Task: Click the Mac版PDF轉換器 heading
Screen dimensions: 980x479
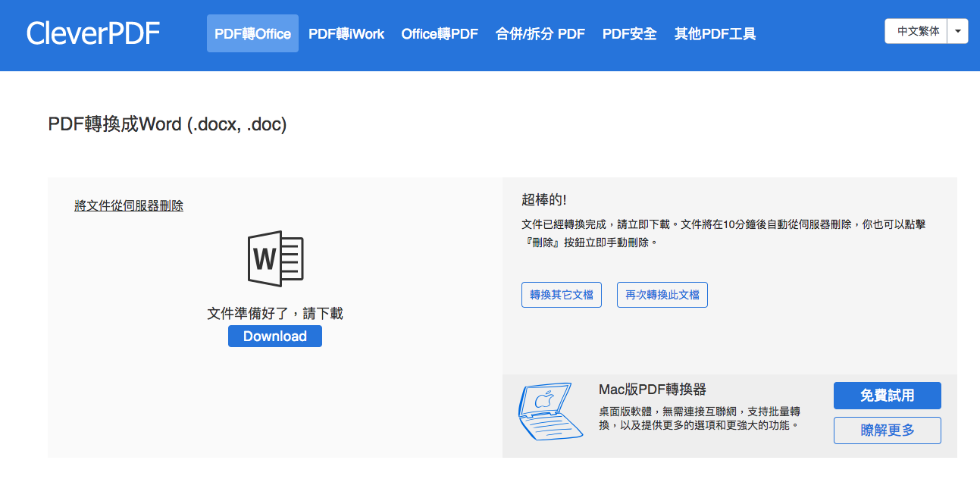Action: coord(653,390)
